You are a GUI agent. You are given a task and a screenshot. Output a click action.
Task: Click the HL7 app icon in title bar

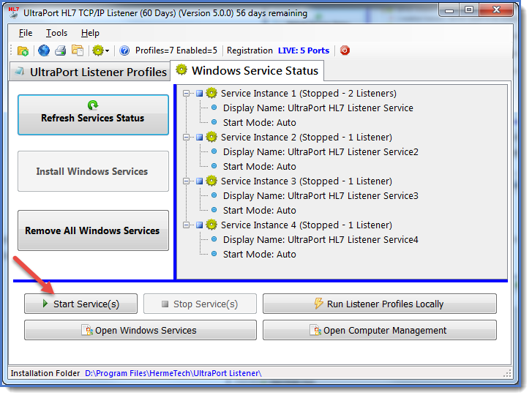click(14, 12)
